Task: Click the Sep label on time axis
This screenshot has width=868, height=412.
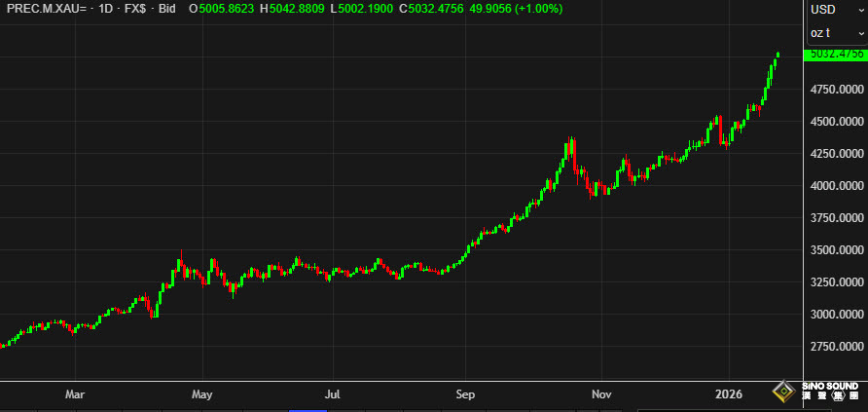Action: pos(465,394)
